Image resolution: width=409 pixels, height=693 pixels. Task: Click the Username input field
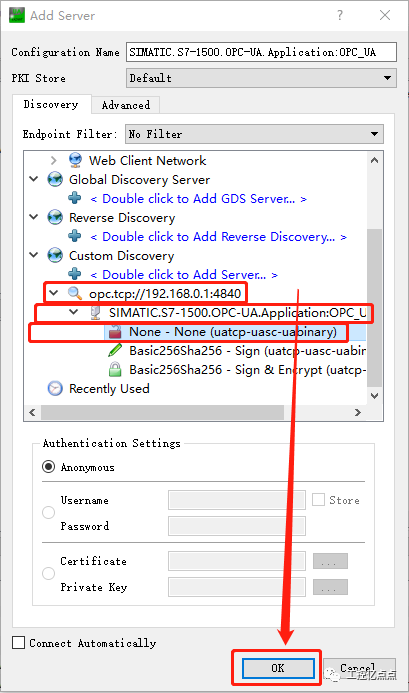(237, 500)
